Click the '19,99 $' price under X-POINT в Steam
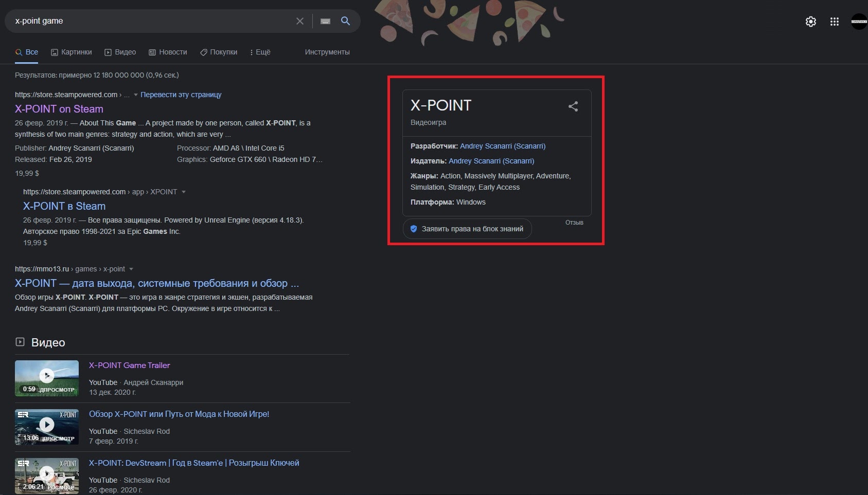The image size is (868, 495). (35, 243)
